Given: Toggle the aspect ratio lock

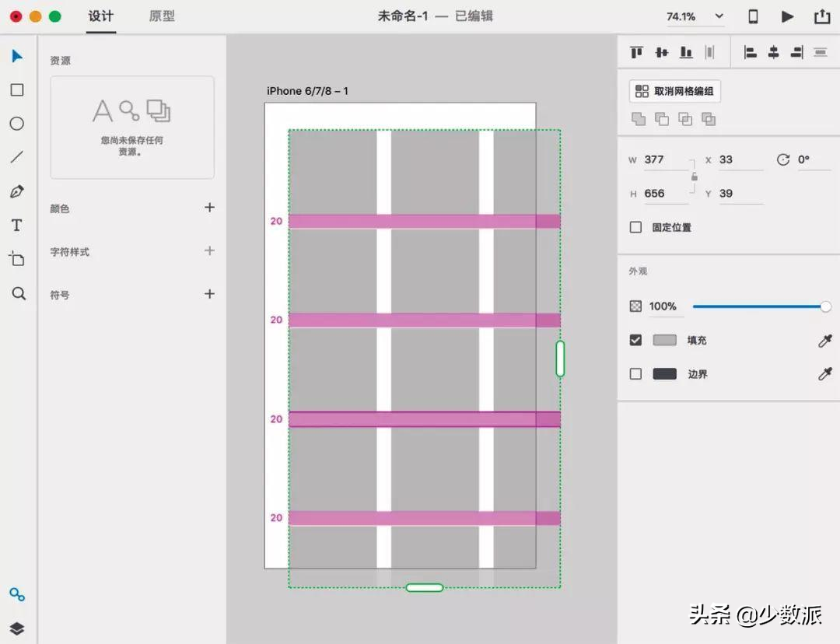Looking at the screenshot, I should pos(695,177).
